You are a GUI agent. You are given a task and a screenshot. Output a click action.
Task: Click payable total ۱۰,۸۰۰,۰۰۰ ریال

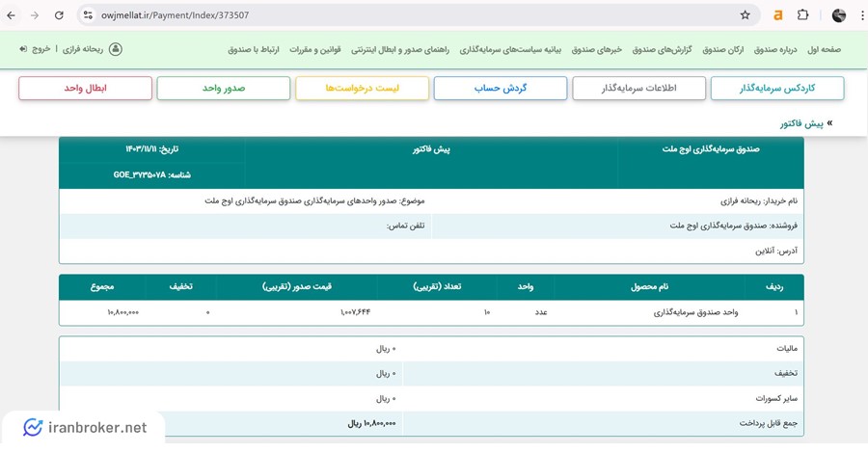pos(372,424)
